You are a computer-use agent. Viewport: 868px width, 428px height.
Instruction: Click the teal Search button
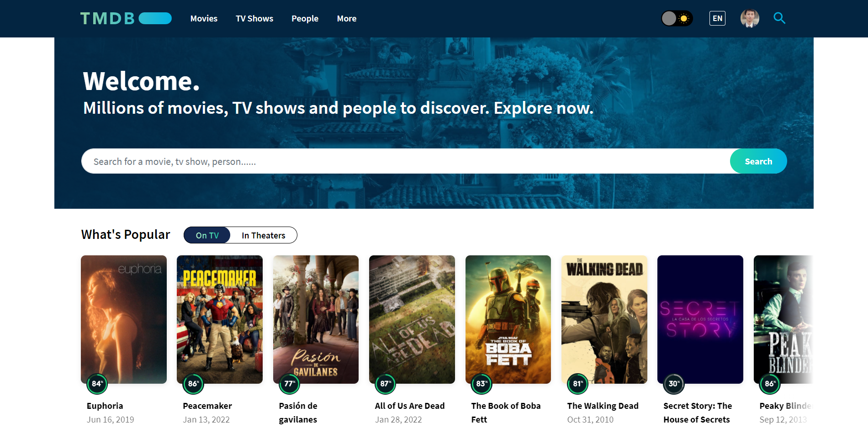758,161
